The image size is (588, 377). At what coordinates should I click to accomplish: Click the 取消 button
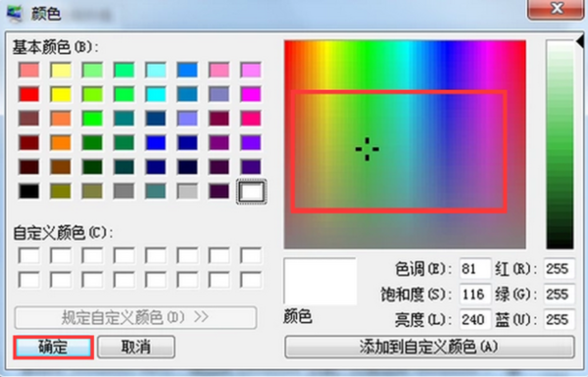click(136, 347)
